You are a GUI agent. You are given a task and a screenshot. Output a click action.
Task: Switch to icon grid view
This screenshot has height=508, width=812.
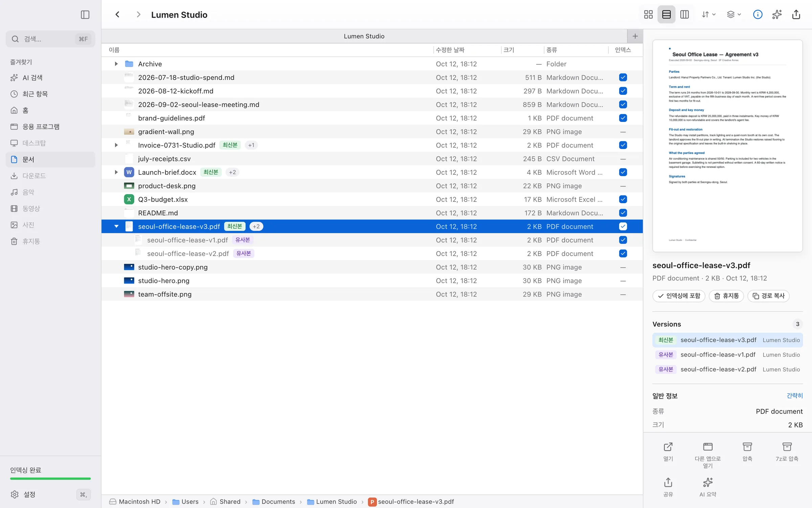pyautogui.click(x=648, y=15)
